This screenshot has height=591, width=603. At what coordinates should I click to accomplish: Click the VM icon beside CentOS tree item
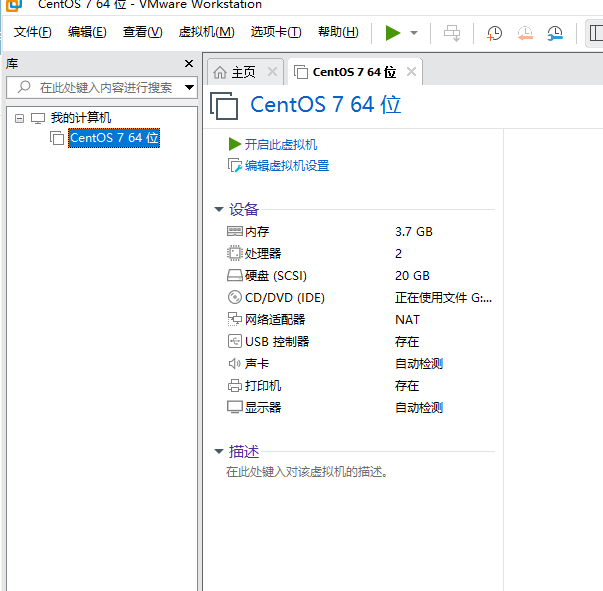57,138
